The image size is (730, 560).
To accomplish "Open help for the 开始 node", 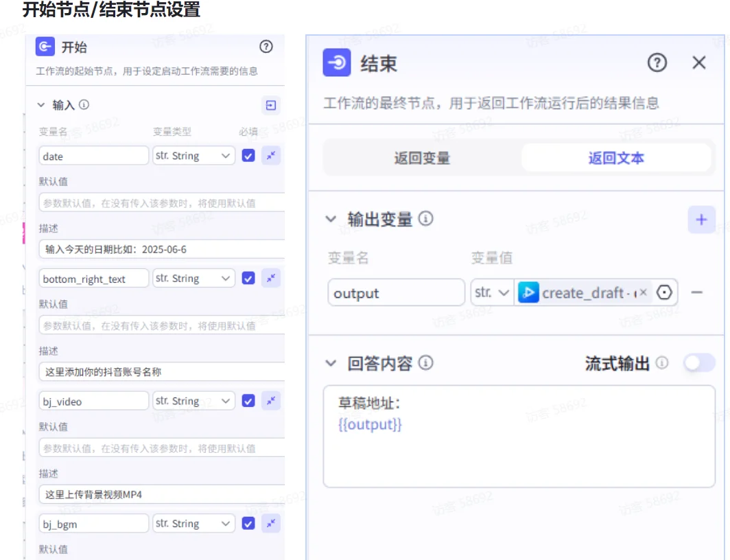I will coord(266,47).
